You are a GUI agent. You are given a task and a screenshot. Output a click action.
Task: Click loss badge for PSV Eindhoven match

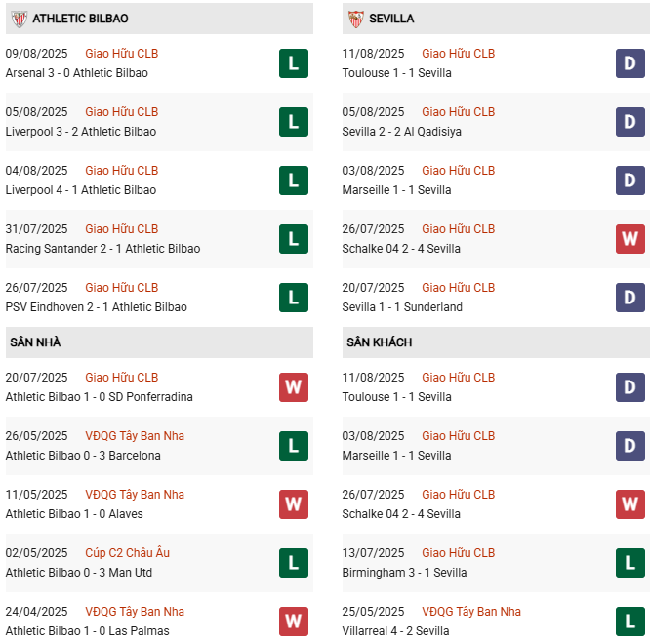(293, 298)
